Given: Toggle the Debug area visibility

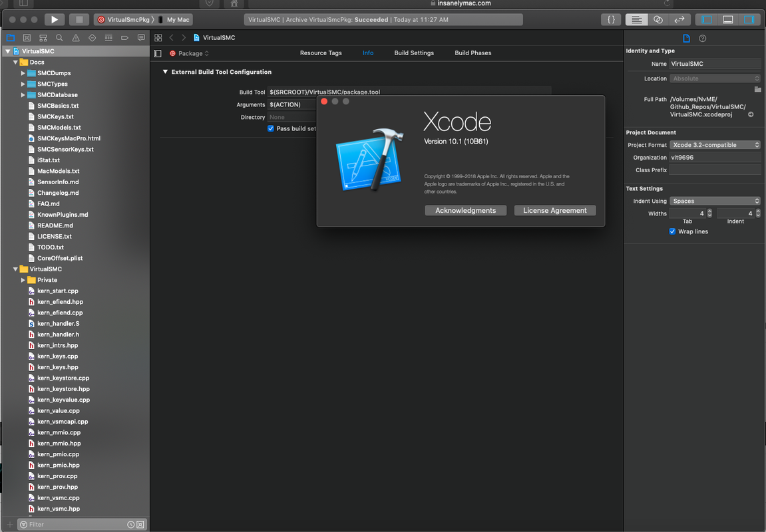Looking at the screenshot, I should (x=727, y=19).
